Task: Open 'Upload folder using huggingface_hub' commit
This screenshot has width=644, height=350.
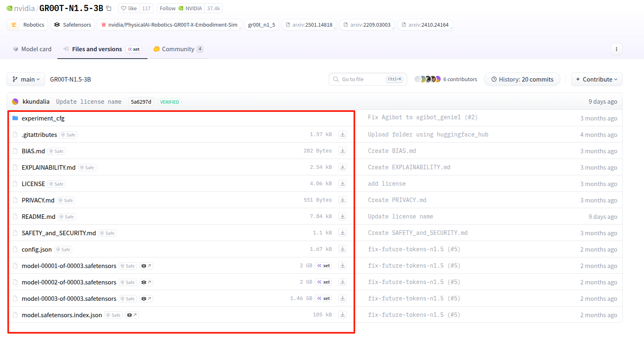Action: click(x=428, y=134)
